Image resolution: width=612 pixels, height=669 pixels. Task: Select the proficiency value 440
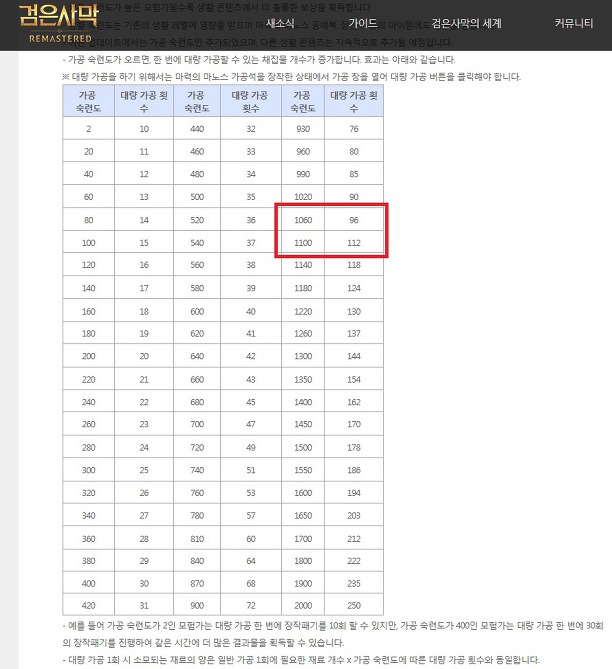pos(197,129)
